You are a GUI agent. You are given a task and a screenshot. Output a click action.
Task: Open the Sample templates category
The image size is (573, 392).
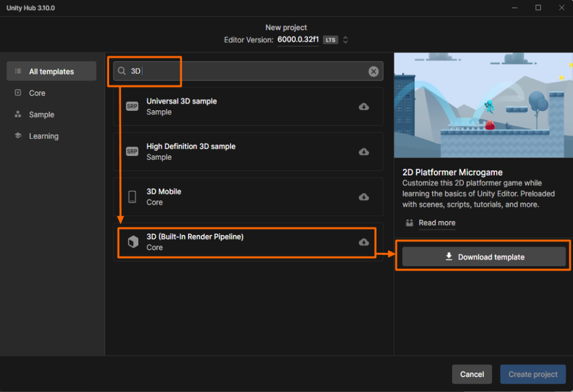[x=41, y=115]
